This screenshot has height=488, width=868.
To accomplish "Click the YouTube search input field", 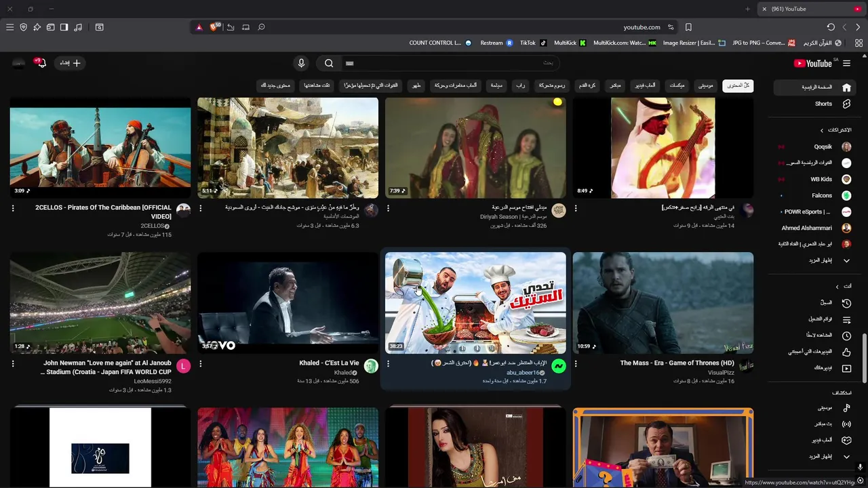I will (450, 63).
